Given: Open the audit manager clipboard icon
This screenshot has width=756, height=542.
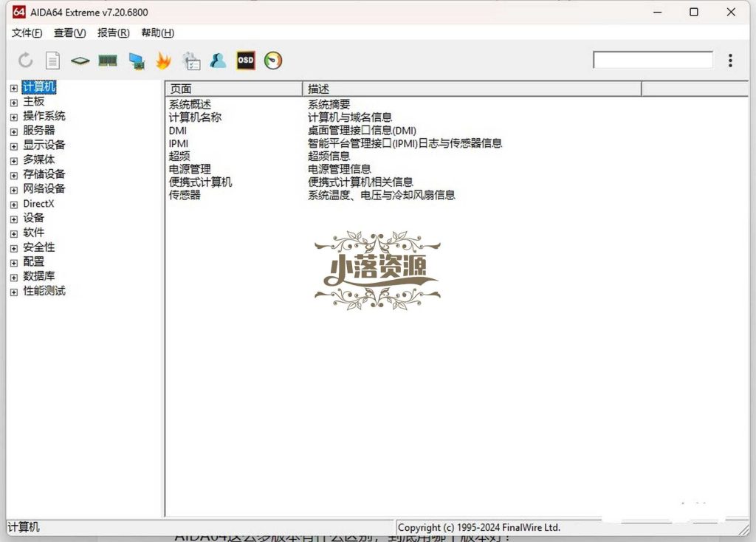Looking at the screenshot, I should click(x=191, y=61).
